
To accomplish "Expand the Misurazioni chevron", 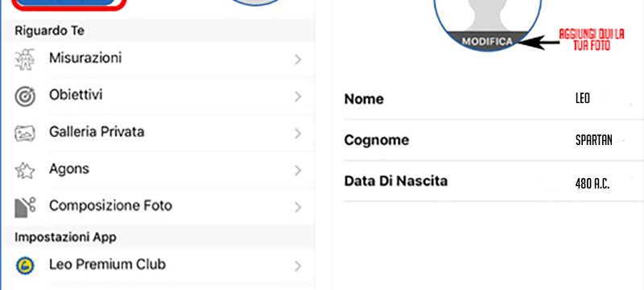I will coord(298,60).
